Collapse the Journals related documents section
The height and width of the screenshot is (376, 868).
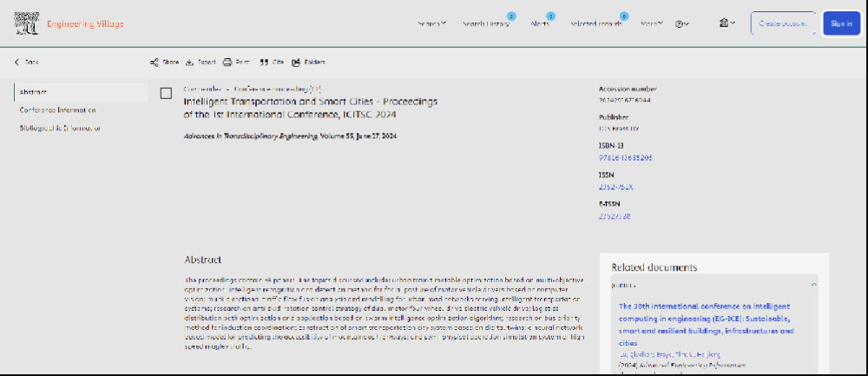point(813,285)
